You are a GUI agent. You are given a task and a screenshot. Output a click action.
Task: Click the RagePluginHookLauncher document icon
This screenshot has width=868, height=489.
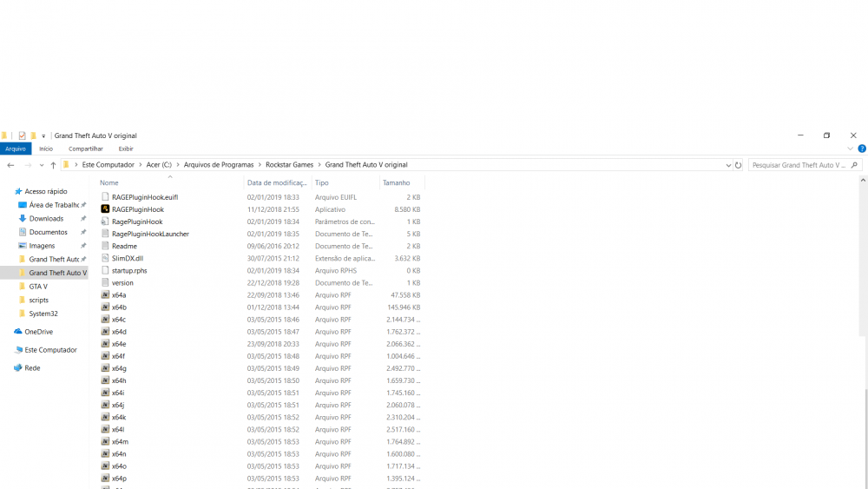coord(105,234)
